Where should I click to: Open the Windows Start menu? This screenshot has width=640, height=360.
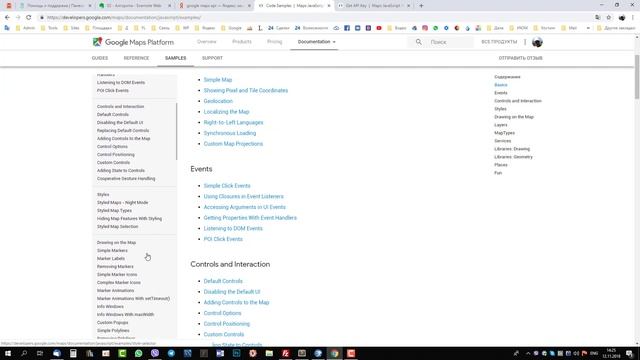coord(8,353)
